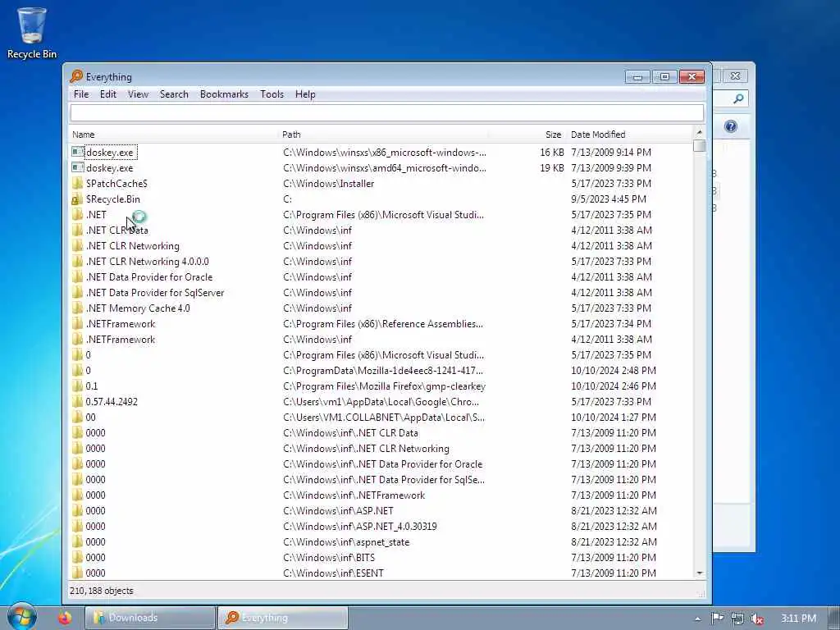The image size is (840, 630).
Task: Select .NET Data Provider for SqlServer folder icon
Action: coord(78,293)
